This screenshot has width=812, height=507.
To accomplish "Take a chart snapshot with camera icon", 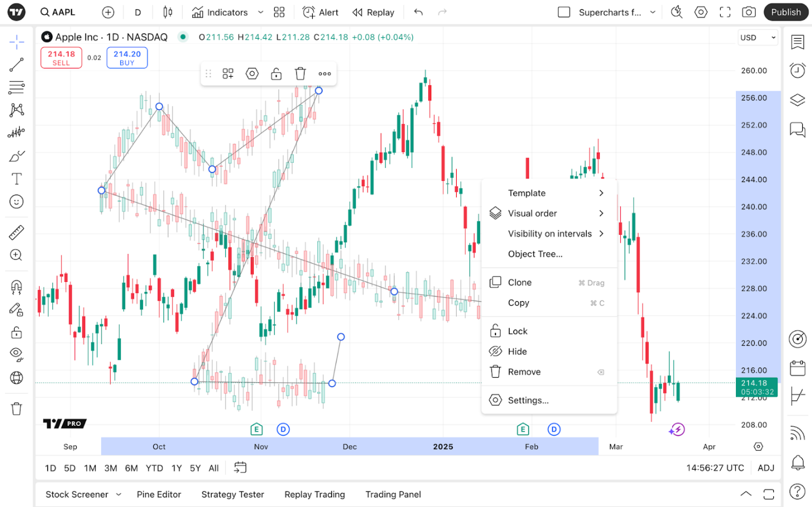I will [x=749, y=12].
